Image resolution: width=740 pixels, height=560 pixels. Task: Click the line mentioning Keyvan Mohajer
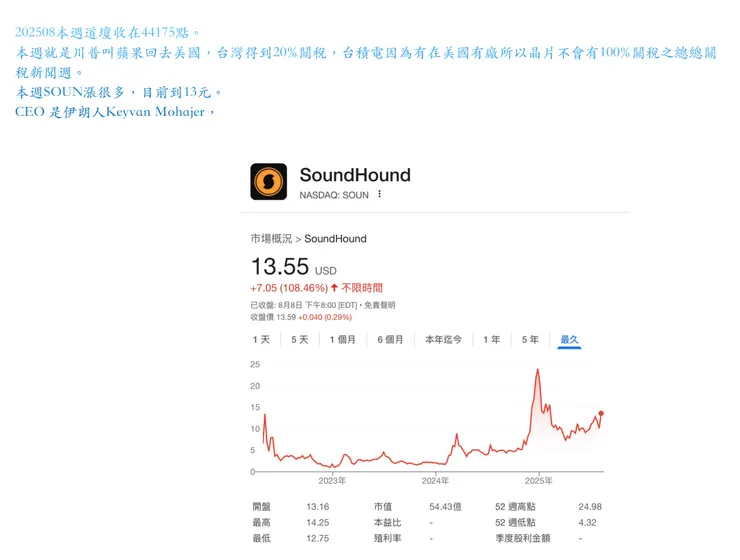[115, 112]
